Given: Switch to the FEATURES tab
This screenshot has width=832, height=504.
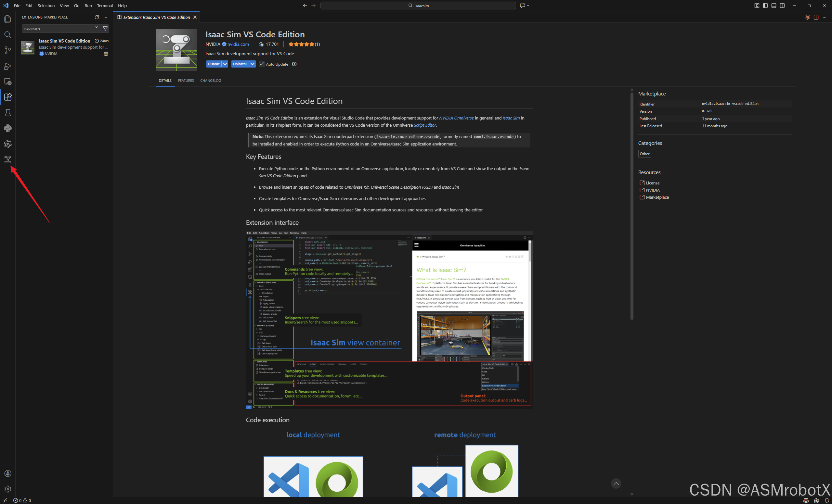Looking at the screenshot, I should coord(186,81).
